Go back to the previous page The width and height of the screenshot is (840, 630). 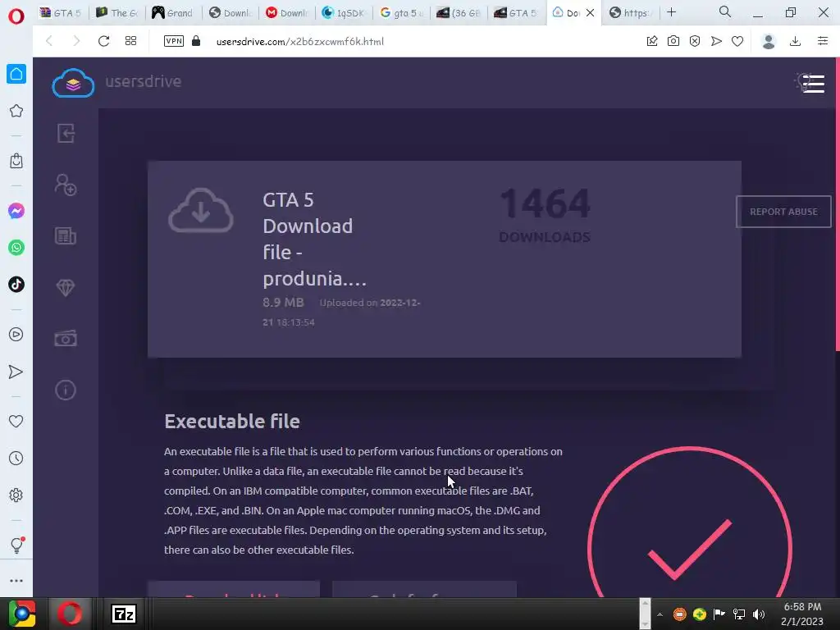click(x=49, y=41)
